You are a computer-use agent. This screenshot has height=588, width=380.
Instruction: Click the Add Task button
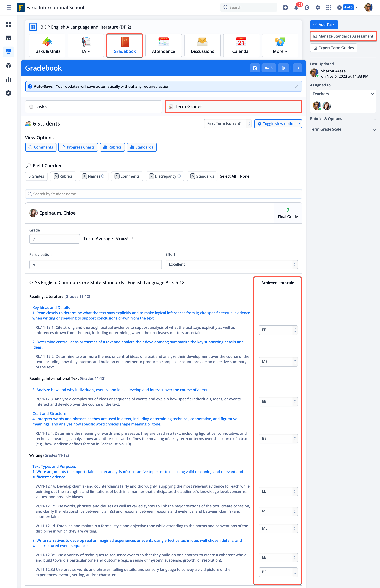(x=324, y=24)
